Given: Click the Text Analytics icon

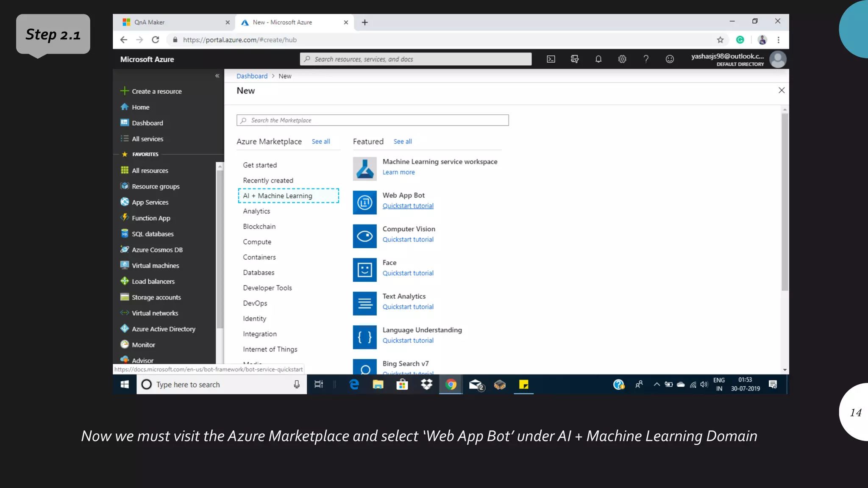Looking at the screenshot, I should point(364,303).
